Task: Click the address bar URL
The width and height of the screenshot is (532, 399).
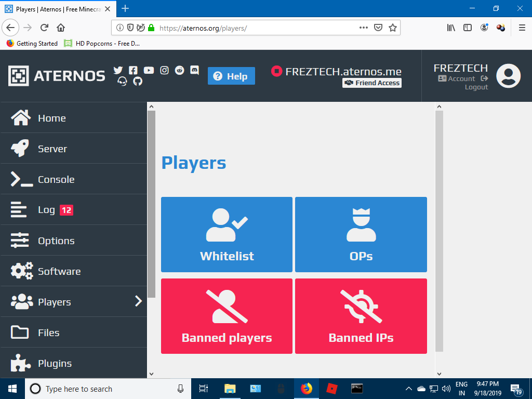Action: [203, 28]
